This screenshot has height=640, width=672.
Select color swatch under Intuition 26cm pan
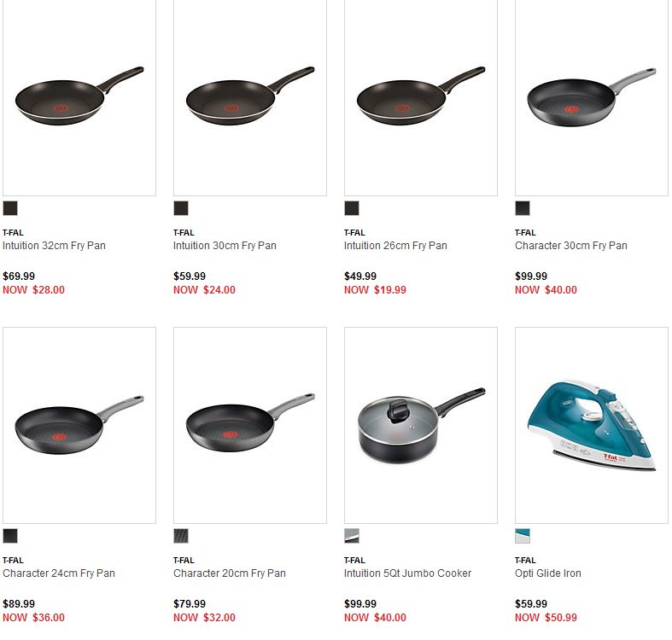352,208
